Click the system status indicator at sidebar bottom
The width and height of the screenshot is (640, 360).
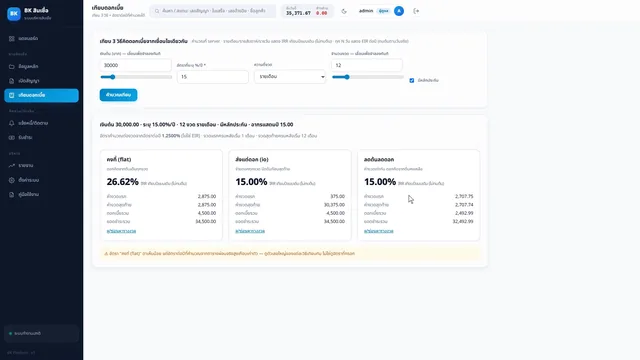(41, 333)
